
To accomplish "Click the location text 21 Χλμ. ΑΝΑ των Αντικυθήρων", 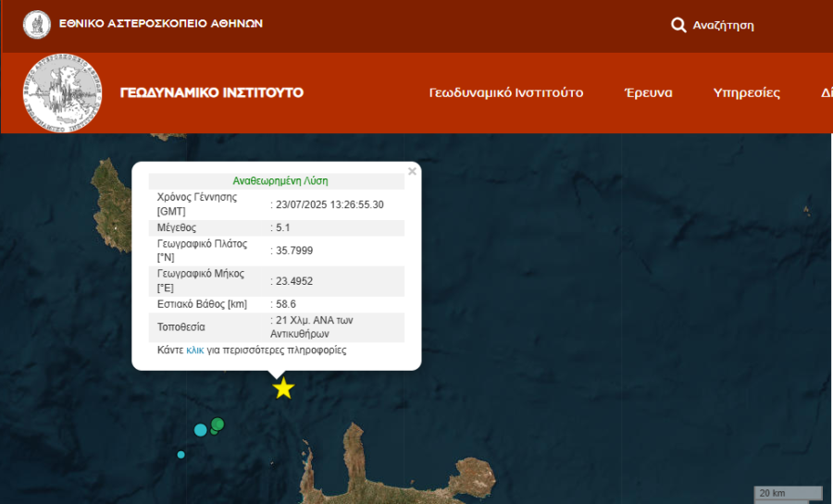I will pyautogui.click(x=311, y=326).
